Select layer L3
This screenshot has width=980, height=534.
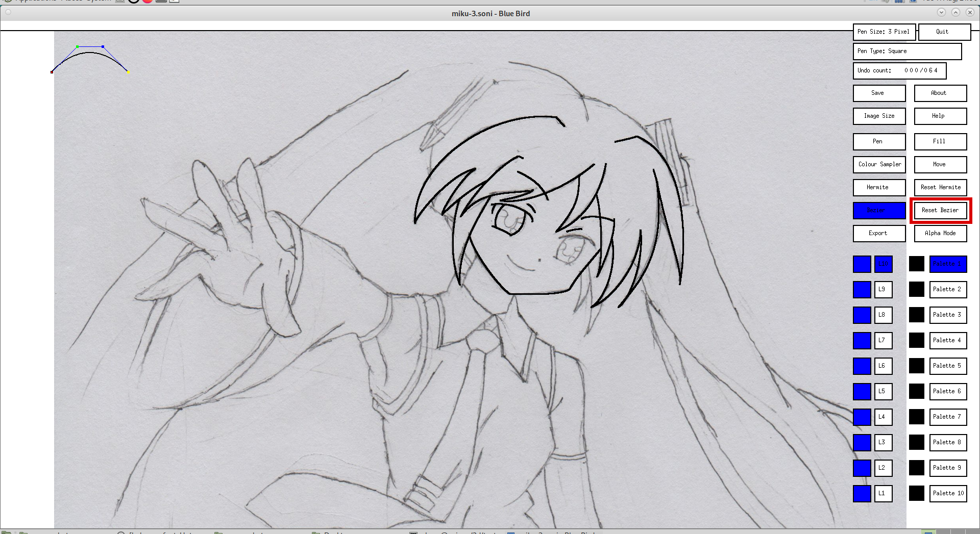click(883, 442)
